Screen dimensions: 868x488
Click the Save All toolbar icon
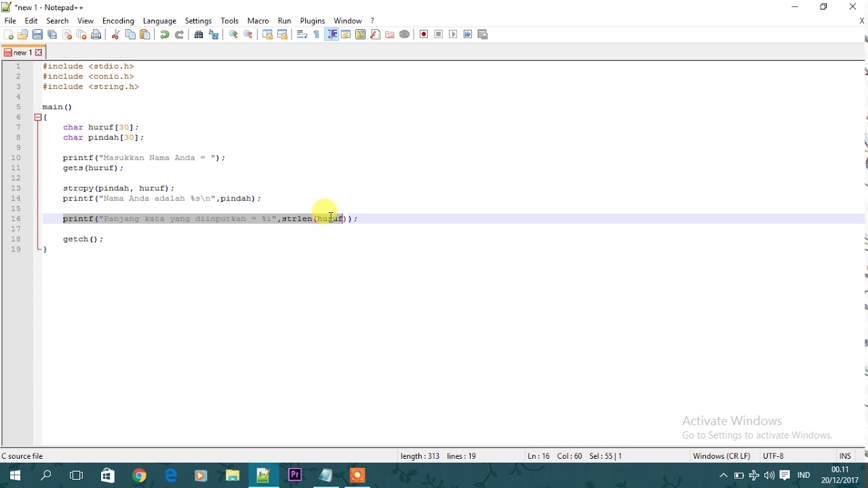point(52,35)
